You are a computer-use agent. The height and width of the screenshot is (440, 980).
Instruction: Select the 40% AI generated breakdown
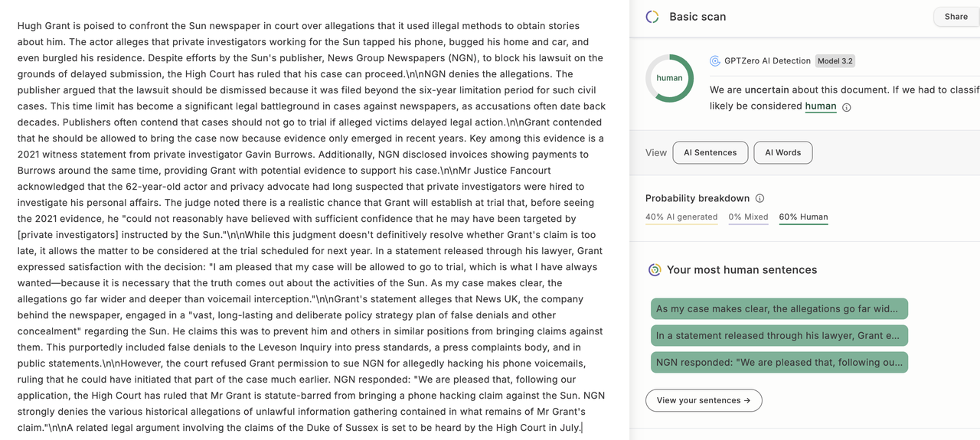coord(681,217)
